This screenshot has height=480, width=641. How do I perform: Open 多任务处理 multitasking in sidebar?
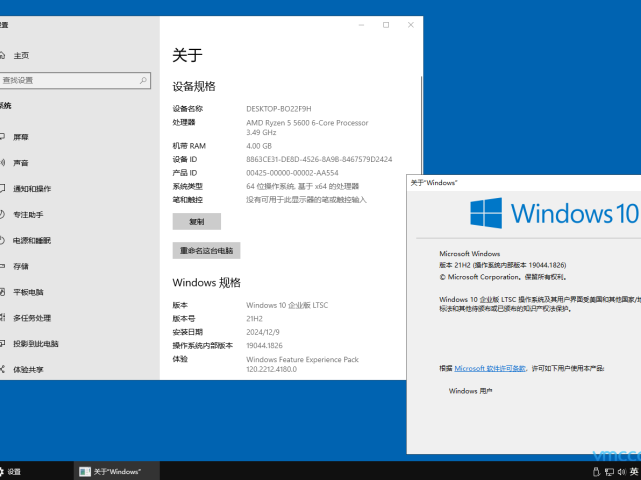(x=31, y=318)
